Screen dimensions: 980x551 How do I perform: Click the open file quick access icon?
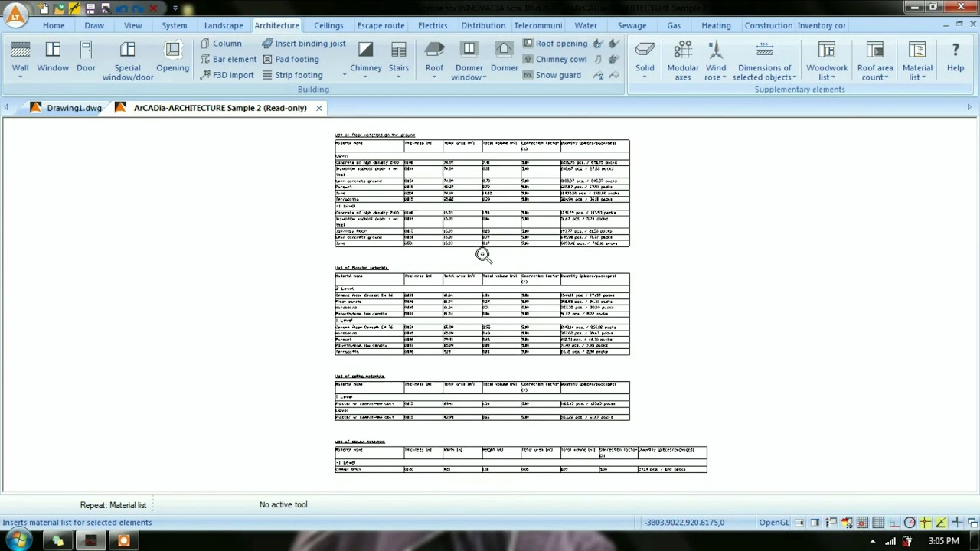(59, 8)
